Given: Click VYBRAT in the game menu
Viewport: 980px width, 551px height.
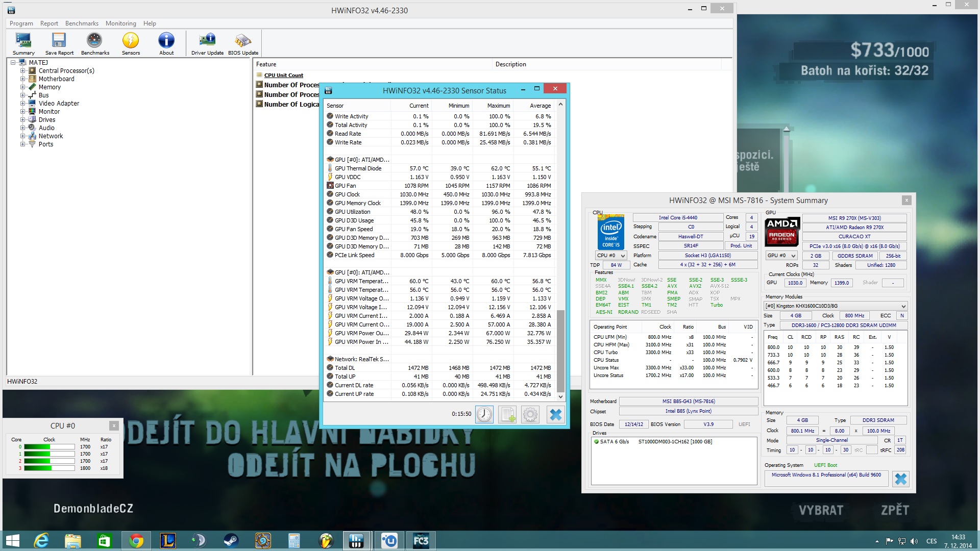Looking at the screenshot, I should tap(821, 510).
